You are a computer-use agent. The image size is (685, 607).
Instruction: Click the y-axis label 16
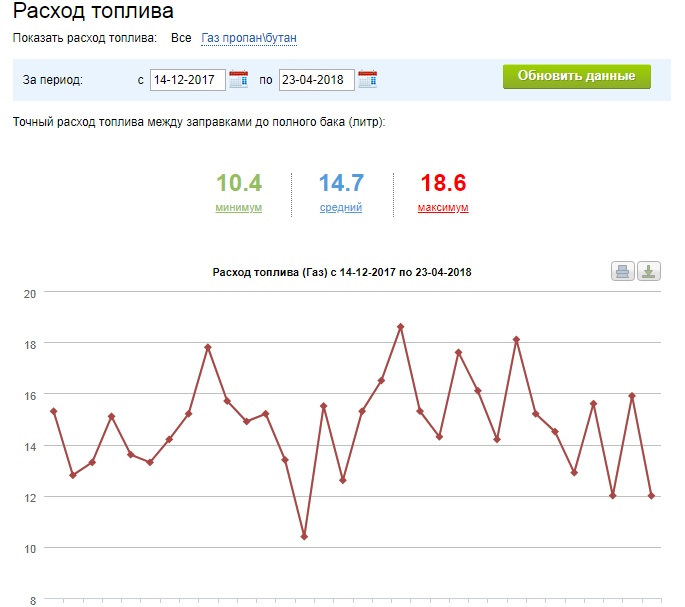pyautogui.click(x=30, y=396)
